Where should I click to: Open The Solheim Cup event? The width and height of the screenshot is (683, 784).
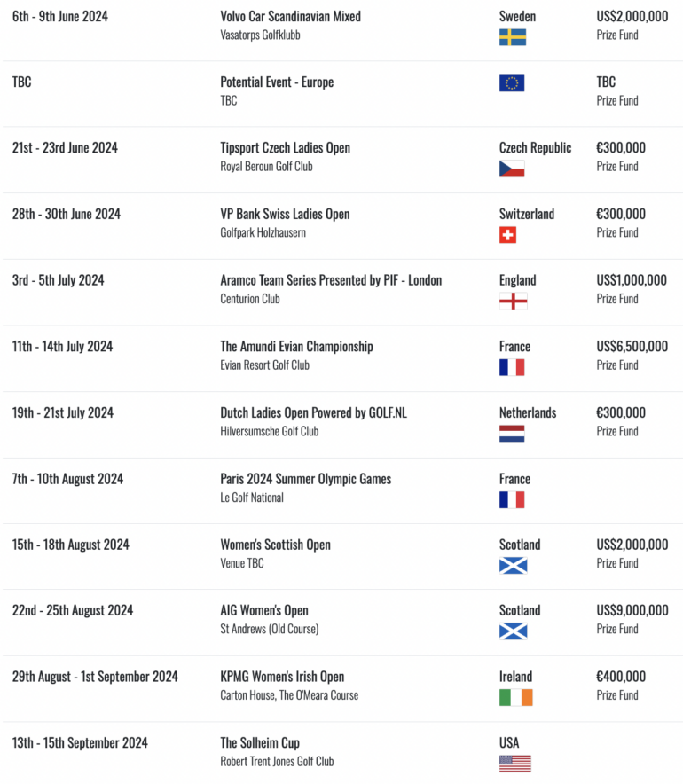[x=260, y=743]
